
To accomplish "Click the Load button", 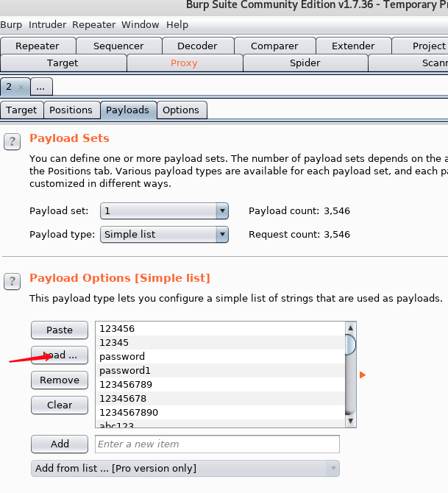I will click(60, 355).
